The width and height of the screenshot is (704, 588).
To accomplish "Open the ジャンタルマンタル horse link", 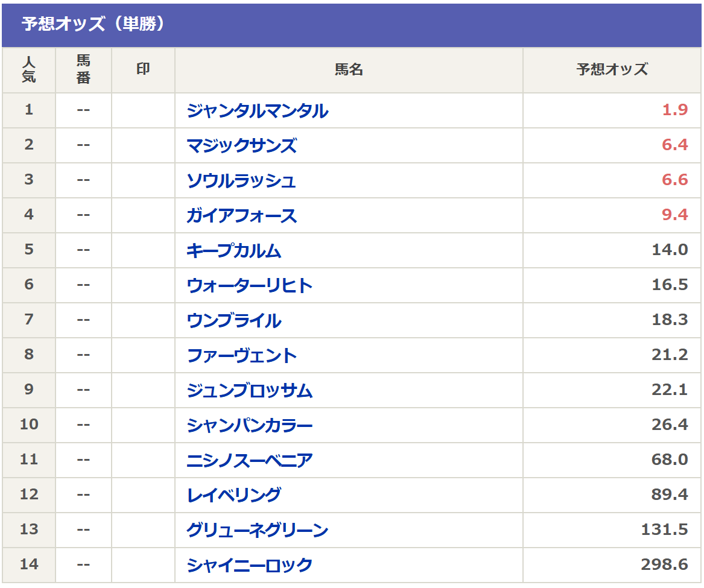I will 257,111.
